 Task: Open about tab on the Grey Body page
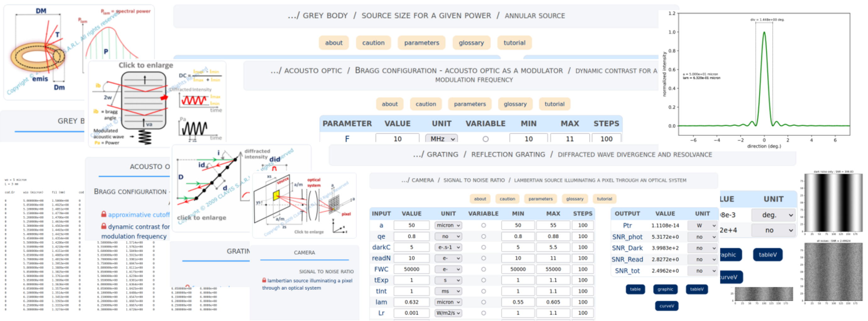pos(334,43)
